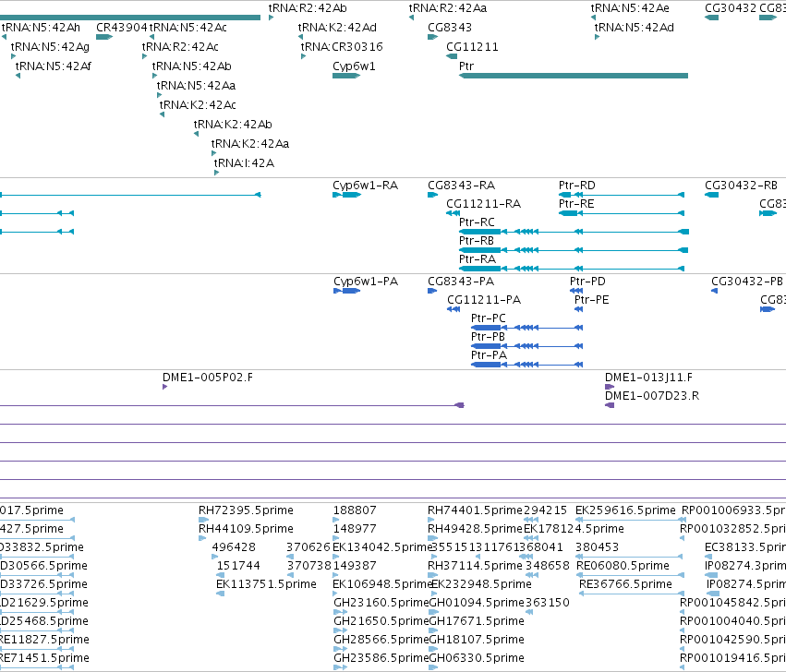Click the CG8343-RA transcript label

tap(462, 186)
